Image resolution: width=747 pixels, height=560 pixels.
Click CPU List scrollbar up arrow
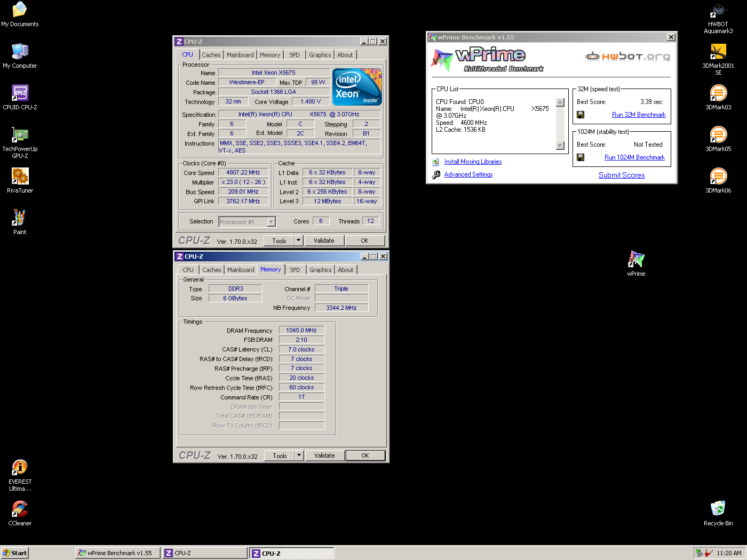click(560, 102)
